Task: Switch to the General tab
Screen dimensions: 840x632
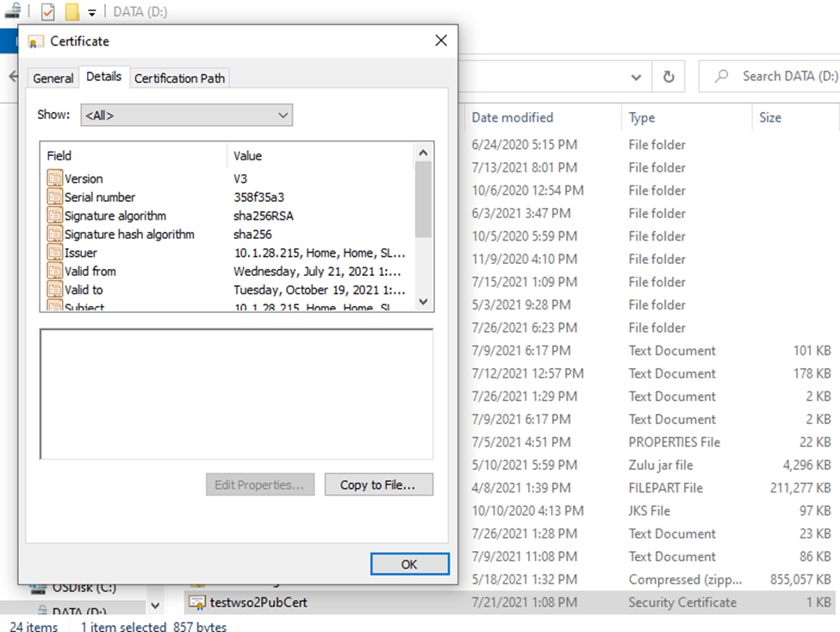Action: point(53,78)
